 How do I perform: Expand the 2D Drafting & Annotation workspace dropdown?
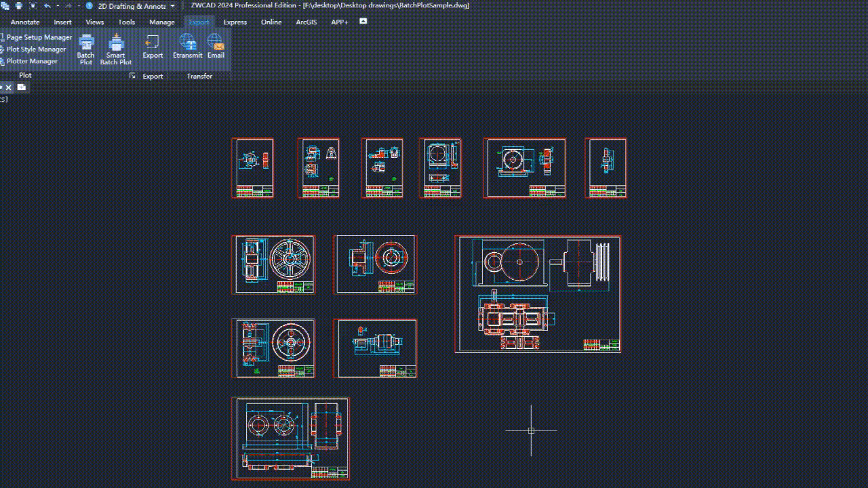coord(172,6)
